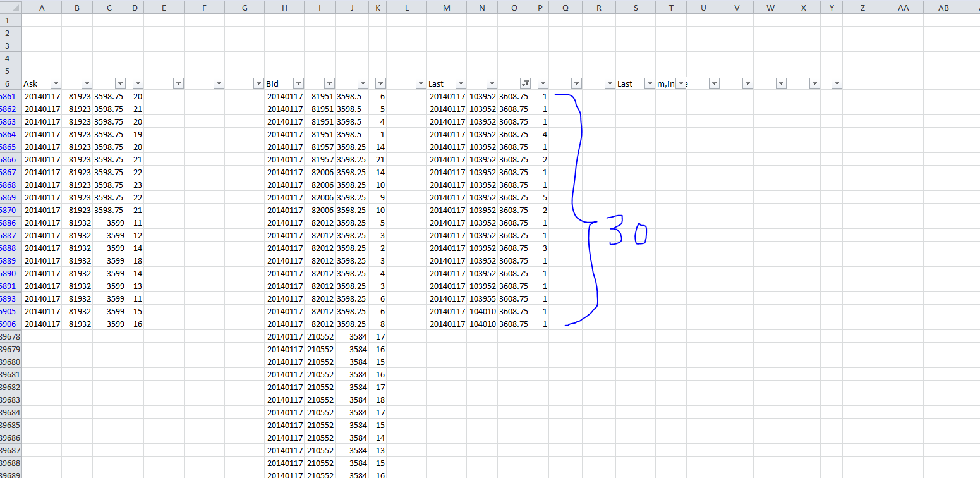Click the Ask header cell
980x478 pixels.
coord(42,83)
